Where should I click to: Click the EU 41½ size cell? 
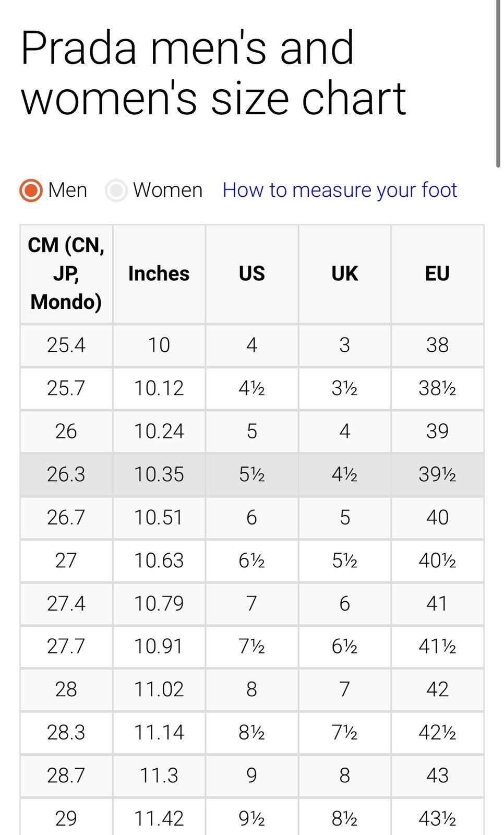[437, 647]
